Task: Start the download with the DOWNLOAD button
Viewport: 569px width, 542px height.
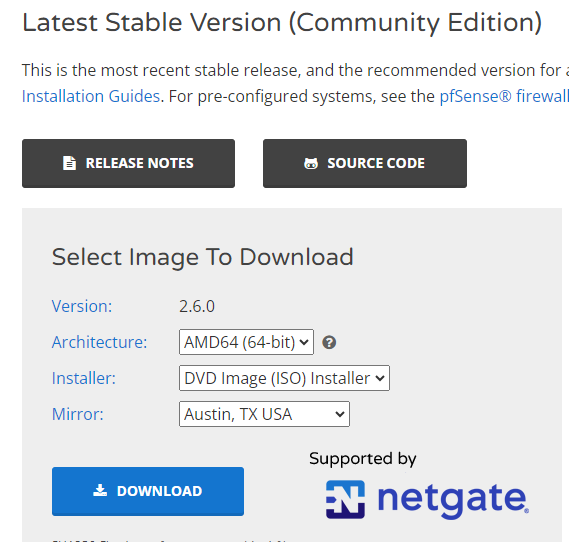Action: [148, 491]
